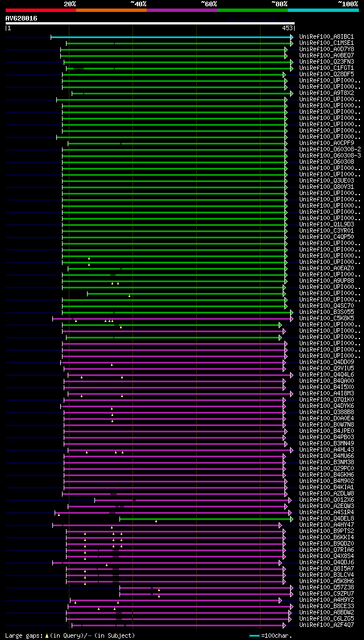Click the Large gaps legend text
Viewport: 364px width, 640px height.
[x=70, y=635]
